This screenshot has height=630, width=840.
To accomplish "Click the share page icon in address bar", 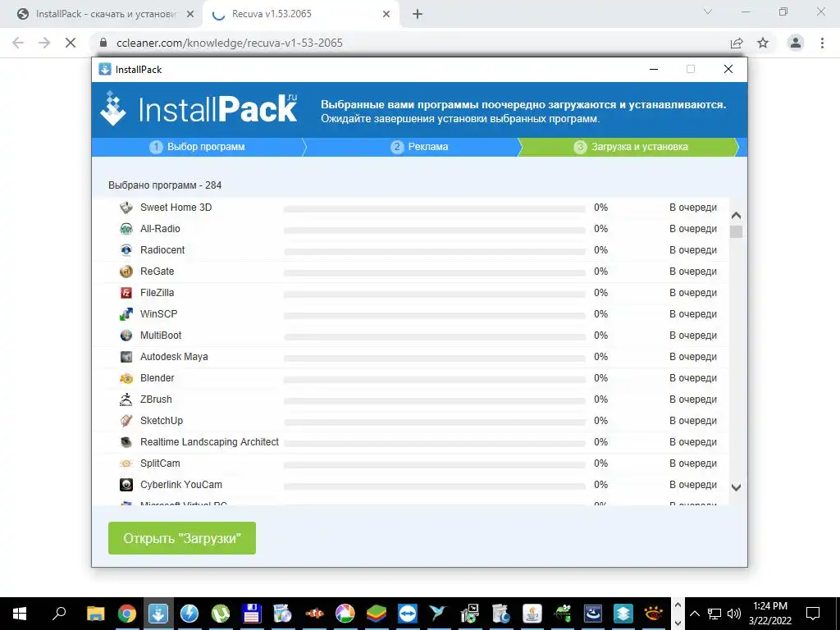I will (x=737, y=43).
